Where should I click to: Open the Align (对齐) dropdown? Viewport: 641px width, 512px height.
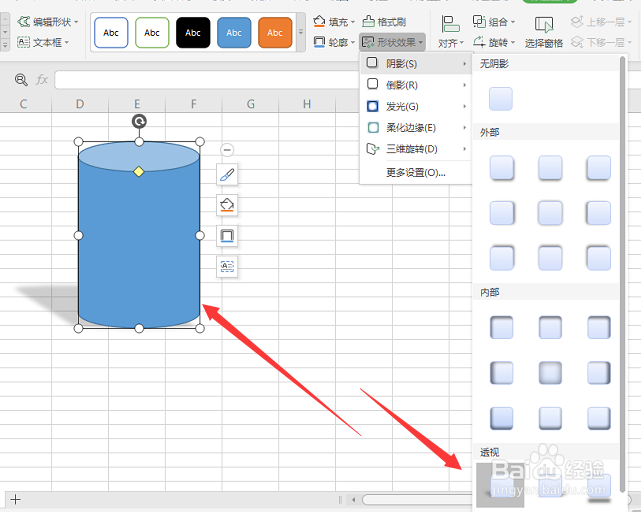[450, 32]
